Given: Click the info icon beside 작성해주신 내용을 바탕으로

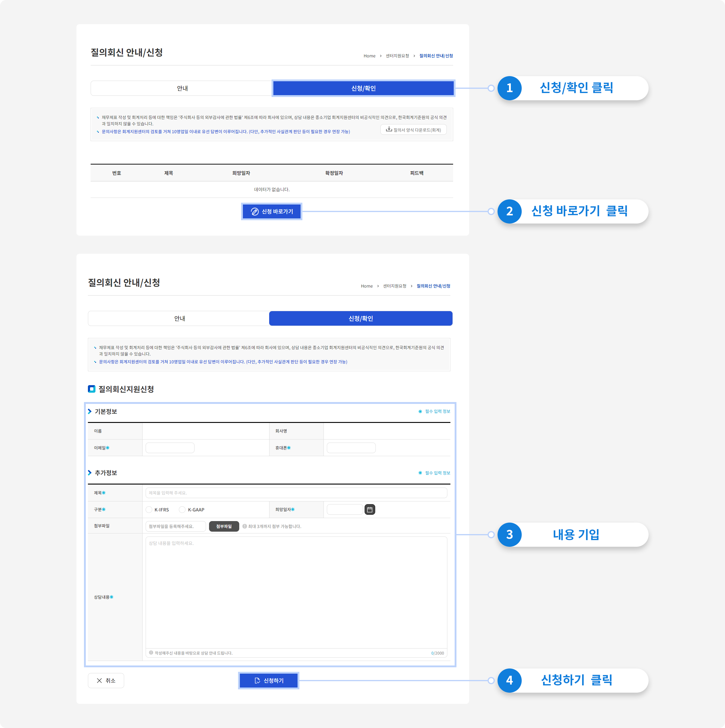Looking at the screenshot, I should coord(151,653).
